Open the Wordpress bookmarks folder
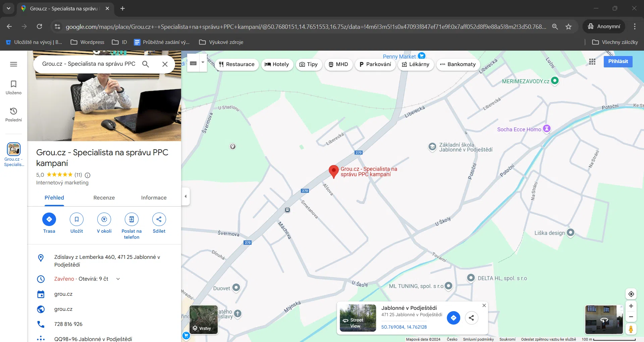 click(x=87, y=42)
